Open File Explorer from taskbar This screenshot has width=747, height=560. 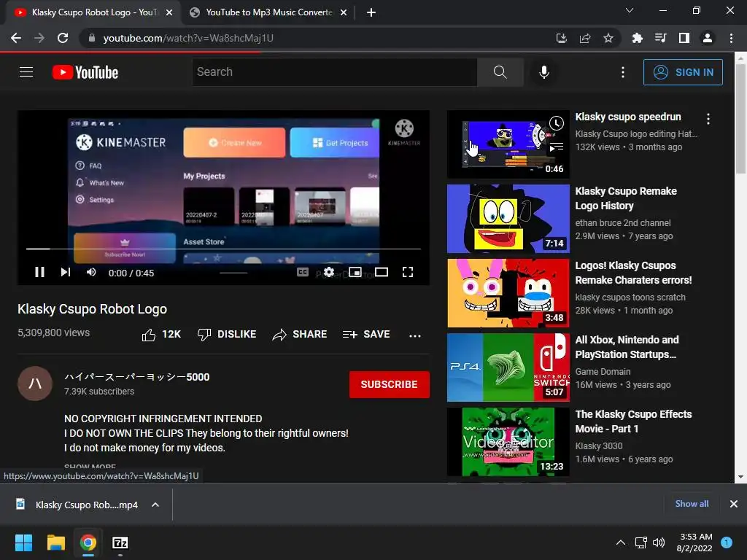click(x=55, y=542)
